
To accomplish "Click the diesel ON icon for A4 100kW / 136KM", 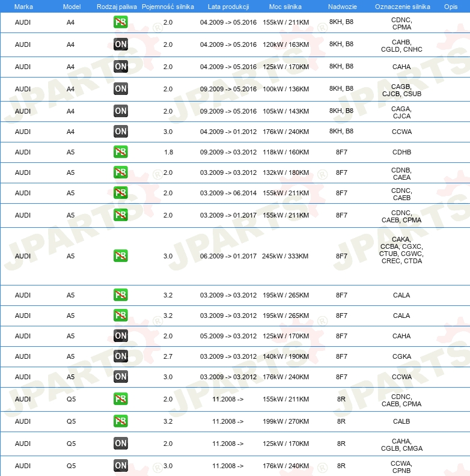I will tap(121, 89).
